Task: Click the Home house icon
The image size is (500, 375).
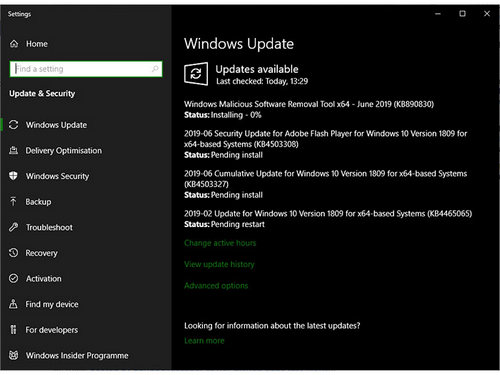Action: pos(14,44)
